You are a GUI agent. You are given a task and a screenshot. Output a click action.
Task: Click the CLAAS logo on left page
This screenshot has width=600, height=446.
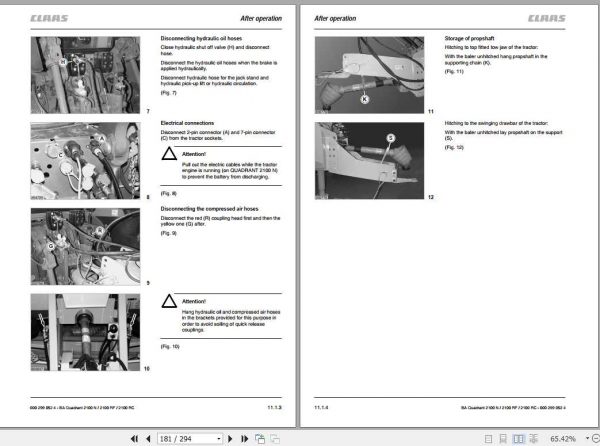point(49,18)
